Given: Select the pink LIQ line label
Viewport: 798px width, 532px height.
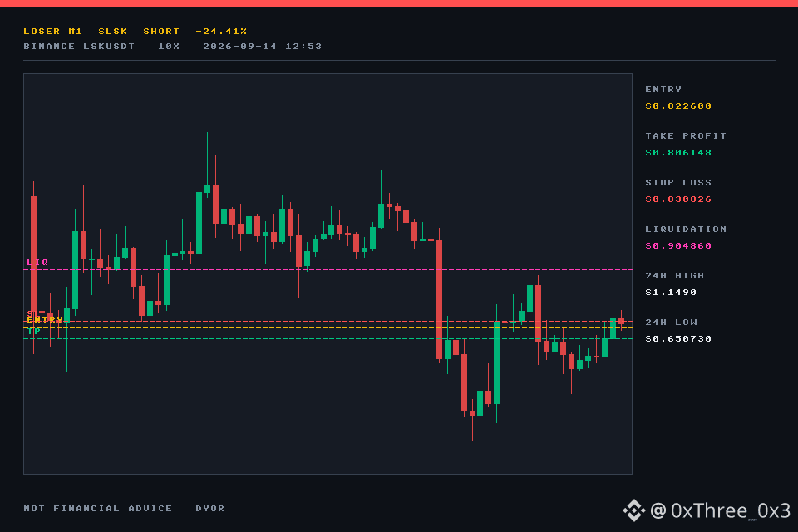Looking at the screenshot, I should (x=37, y=263).
